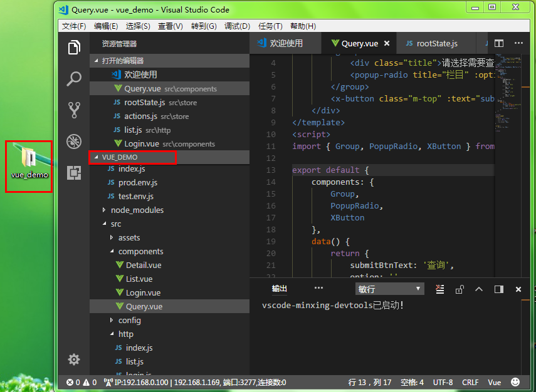Open the Debug view in activity bar
Screen dimensions: 536x392
click(x=74, y=142)
